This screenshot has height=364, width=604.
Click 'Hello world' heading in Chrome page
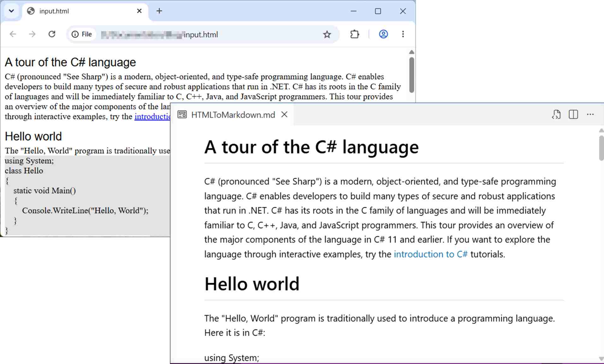coord(33,136)
